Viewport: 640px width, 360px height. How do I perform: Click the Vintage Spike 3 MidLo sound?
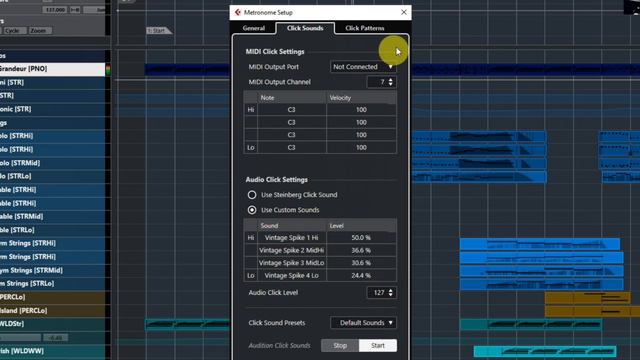coord(291,263)
